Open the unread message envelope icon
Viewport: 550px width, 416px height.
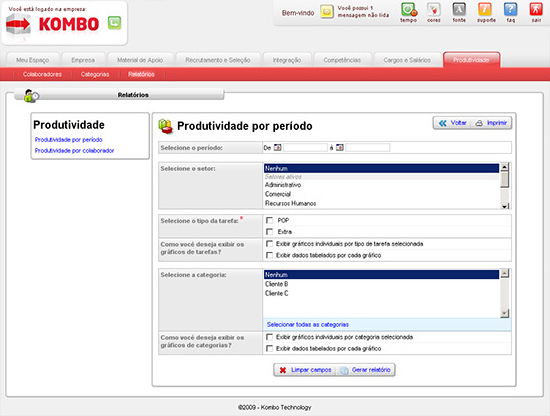click(327, 12)
